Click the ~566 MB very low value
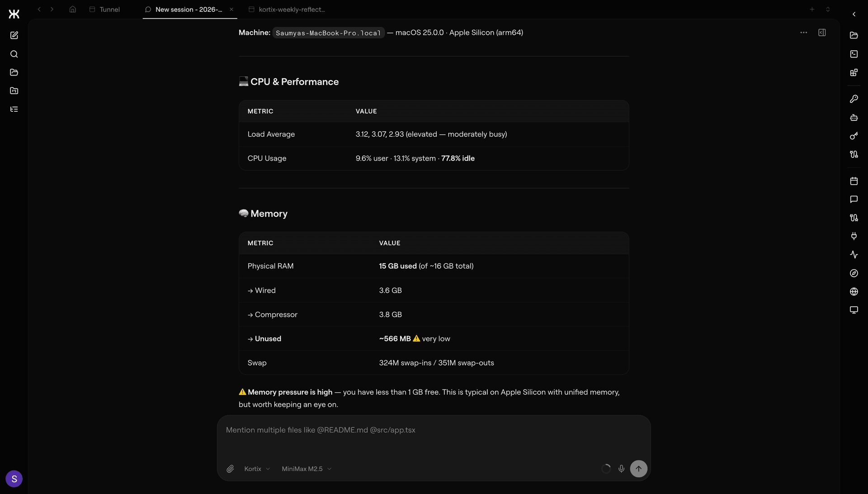868x494 pixels. [415, 339]
